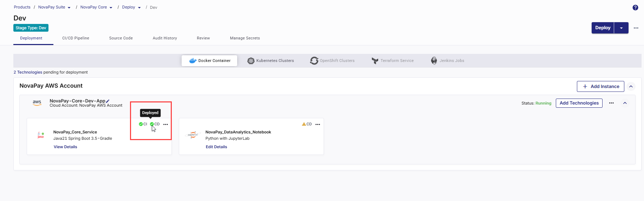Open View Details for NovaPay_Core_Service
This screenshot has height=201, width=644.
pos(65,147)
